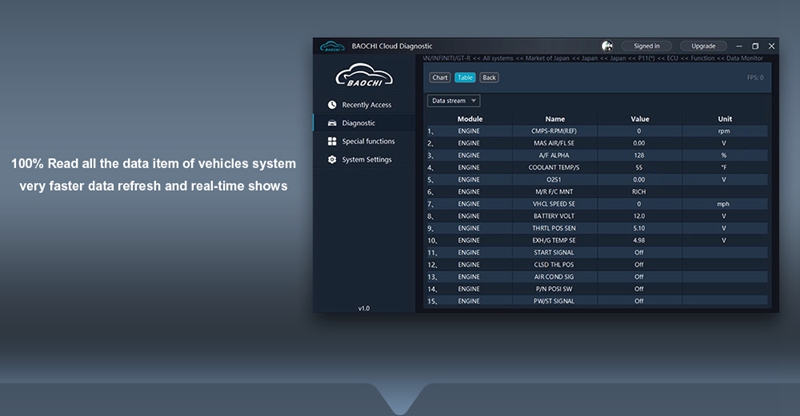This screenshot has width=800, height=416.
Task: Select the COOLANT TEMP/S data row
Action: (x=555, y=167)
